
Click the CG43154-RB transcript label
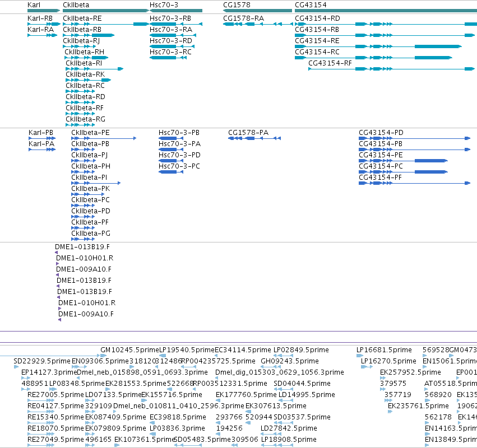[317, 30]
